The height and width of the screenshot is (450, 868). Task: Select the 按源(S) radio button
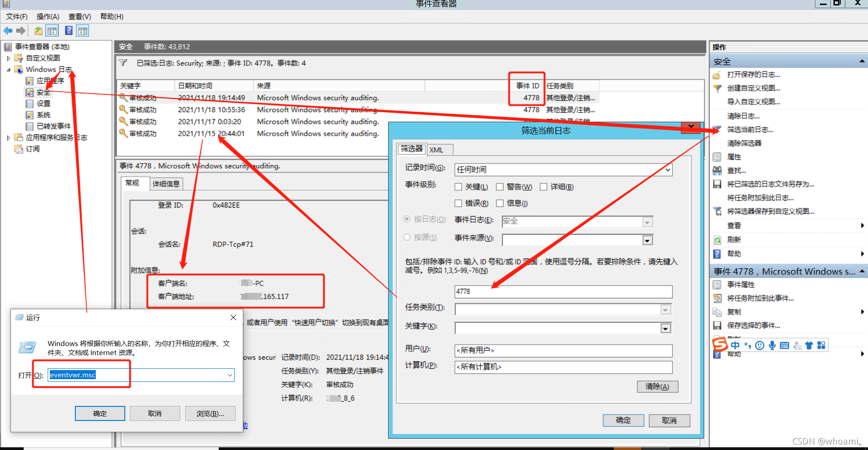point(407,237)
